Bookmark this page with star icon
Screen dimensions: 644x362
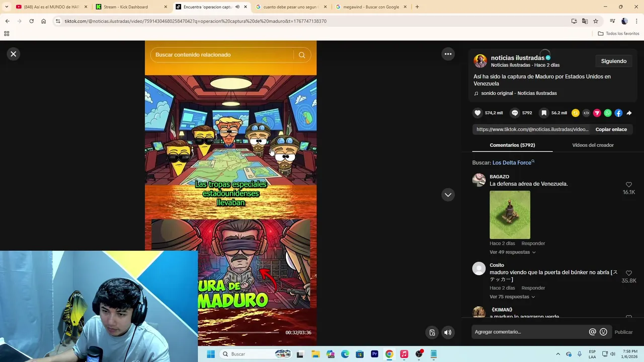tap(596, 21)
